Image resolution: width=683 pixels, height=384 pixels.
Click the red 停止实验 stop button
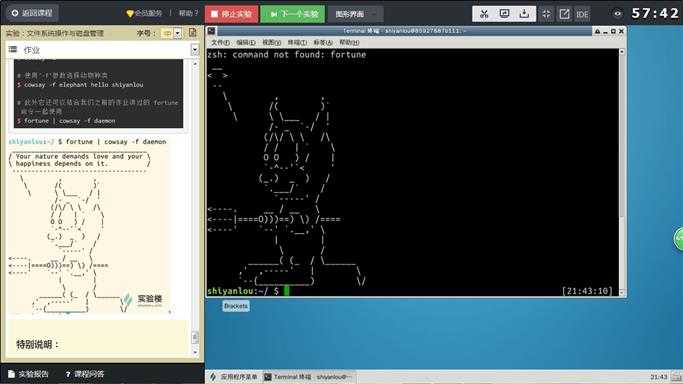coord(231,14)
